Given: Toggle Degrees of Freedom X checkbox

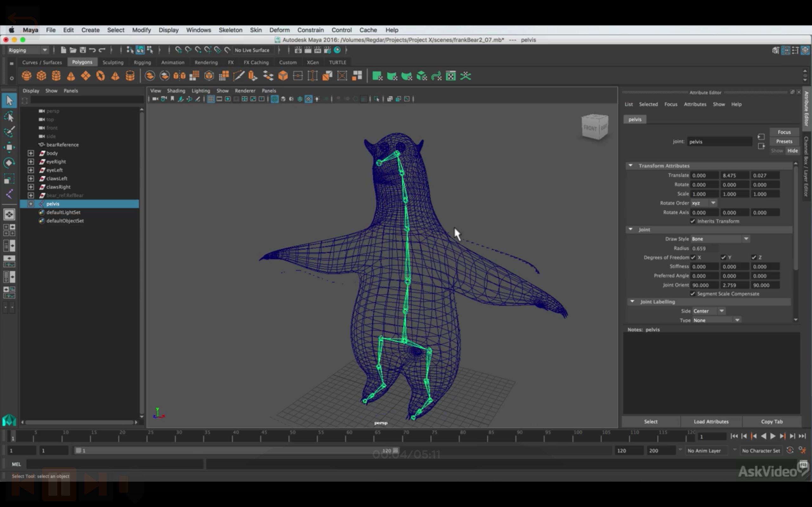Looking at the screenshot, I should [x=693, y=257].
